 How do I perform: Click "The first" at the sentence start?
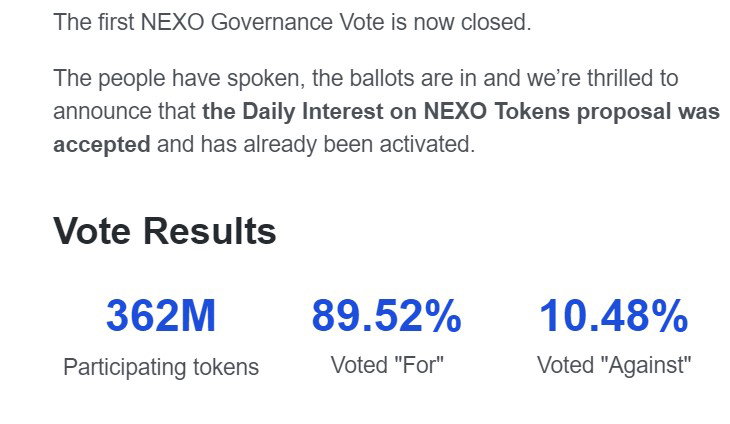94,22
